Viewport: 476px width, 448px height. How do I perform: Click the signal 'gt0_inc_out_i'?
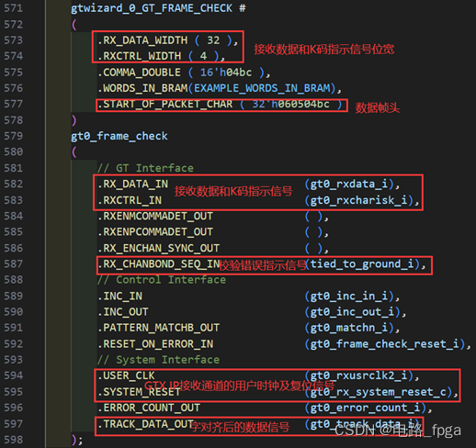click(x=352, y=312)
